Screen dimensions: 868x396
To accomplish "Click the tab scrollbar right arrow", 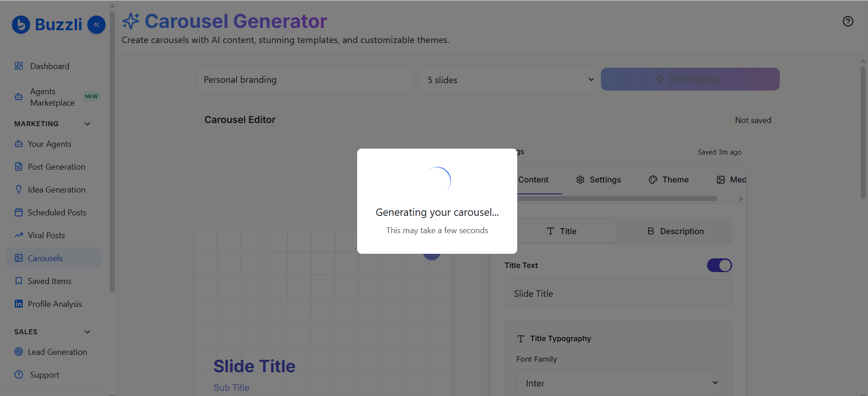I will (741, 199).
